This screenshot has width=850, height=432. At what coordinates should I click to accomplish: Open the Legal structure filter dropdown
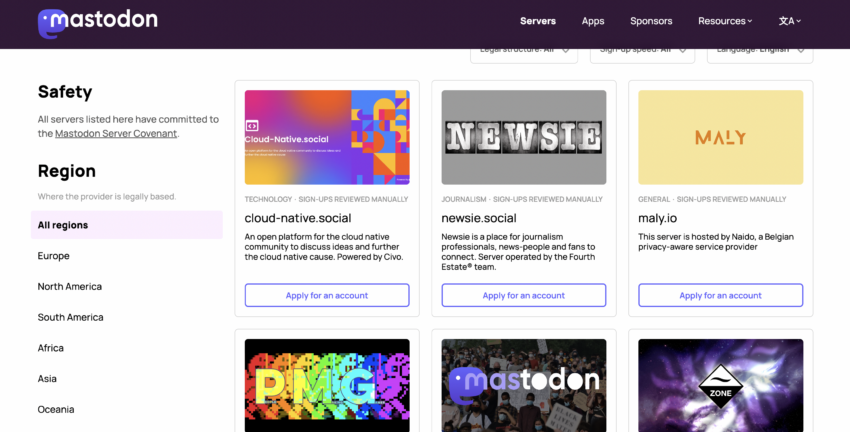click(x=524, y=56)
